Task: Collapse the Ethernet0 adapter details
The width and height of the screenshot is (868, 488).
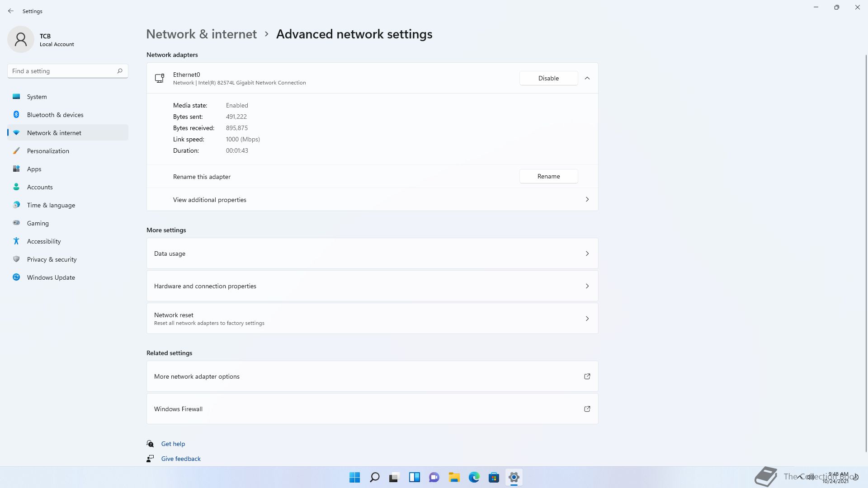Action: pyautogui.click(x=587, y=78)
